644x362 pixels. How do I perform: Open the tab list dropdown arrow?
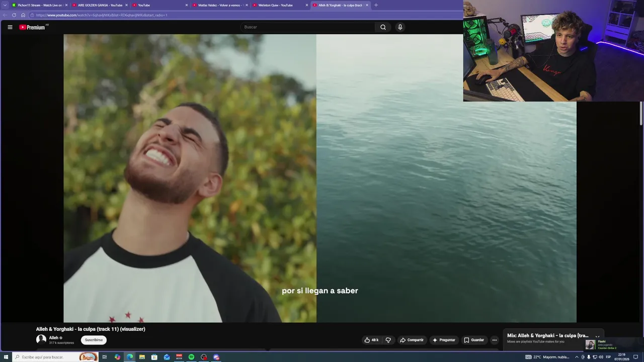pos(6,5)
